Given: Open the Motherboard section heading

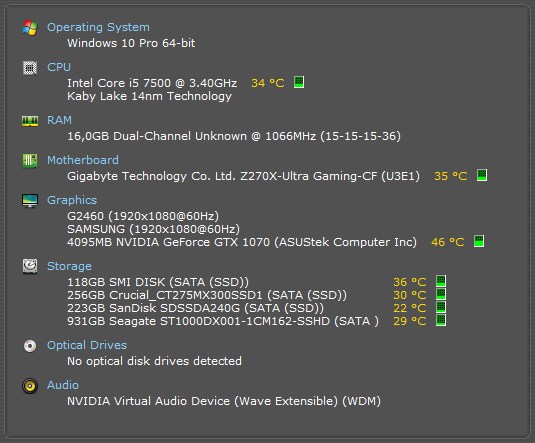Looking at the screenshot, I should coord(83,160).
